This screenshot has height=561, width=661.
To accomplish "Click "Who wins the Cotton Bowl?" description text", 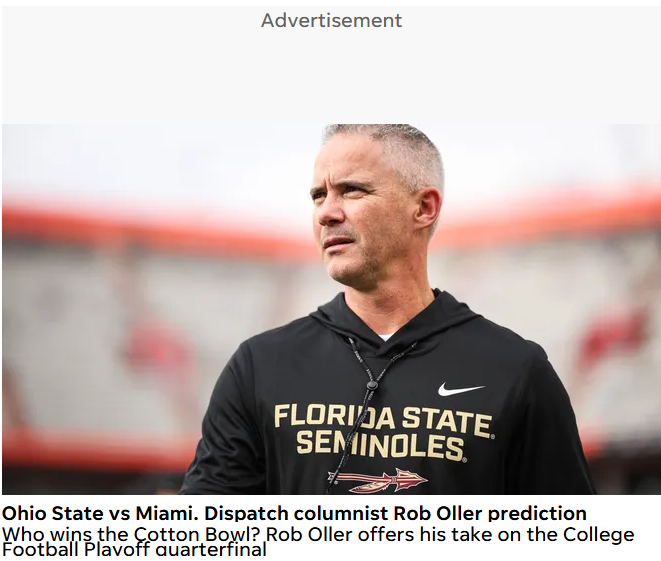I will [126, 534].
